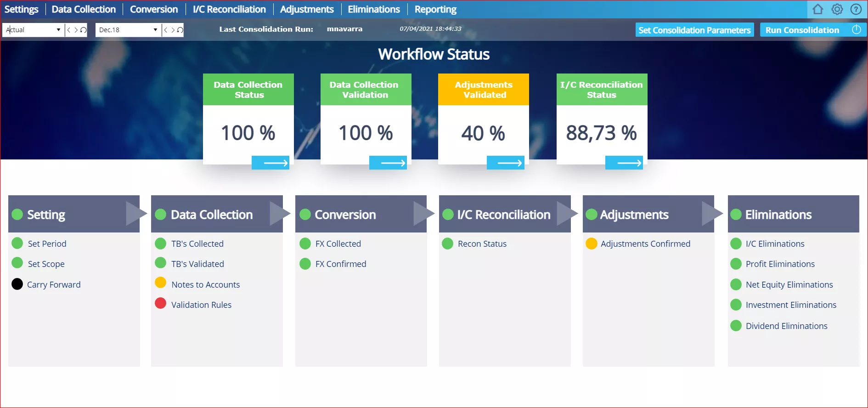
Task: Open arrow on Adjustments Validated card
Action: click(x=506, y=163)
